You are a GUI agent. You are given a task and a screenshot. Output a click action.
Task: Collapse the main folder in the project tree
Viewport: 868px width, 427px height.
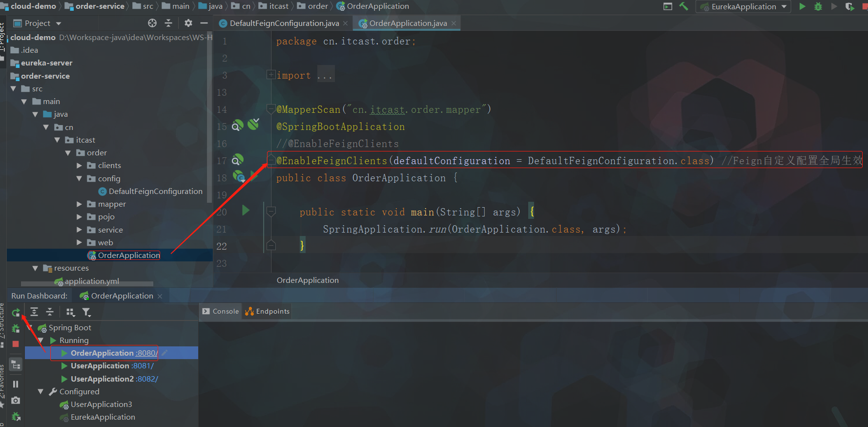pos(24,101)
